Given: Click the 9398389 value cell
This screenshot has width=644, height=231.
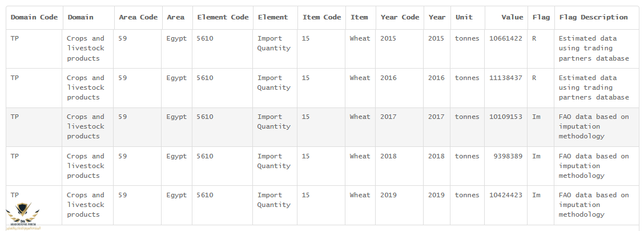Looking at the screenshot, I should coord(508,156).
